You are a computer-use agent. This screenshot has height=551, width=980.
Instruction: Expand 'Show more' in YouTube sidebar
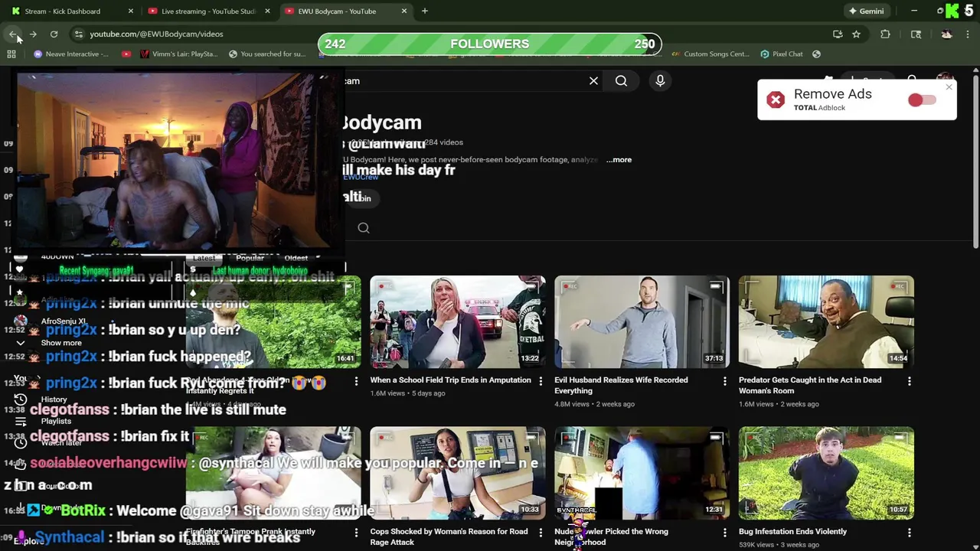pos(61,343)
